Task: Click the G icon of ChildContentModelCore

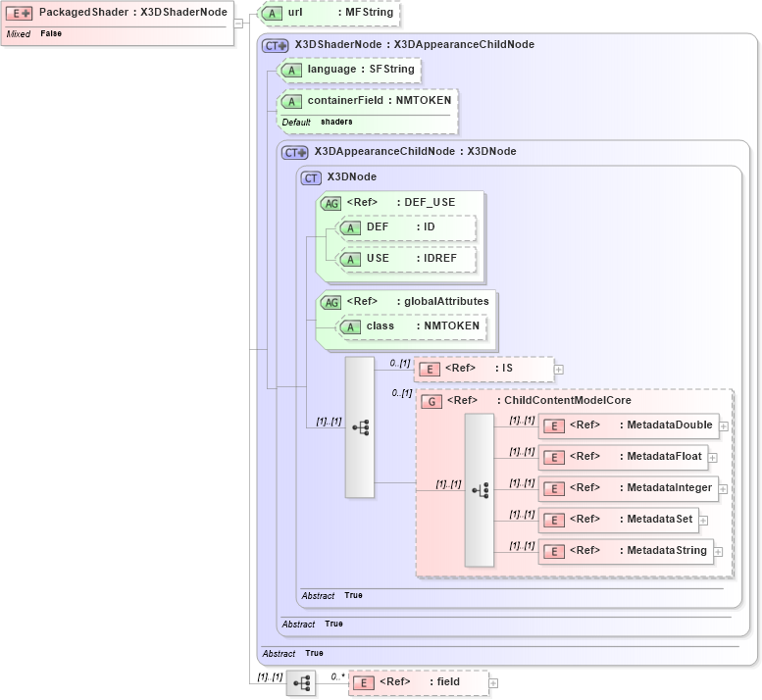Action: [432, 402]
